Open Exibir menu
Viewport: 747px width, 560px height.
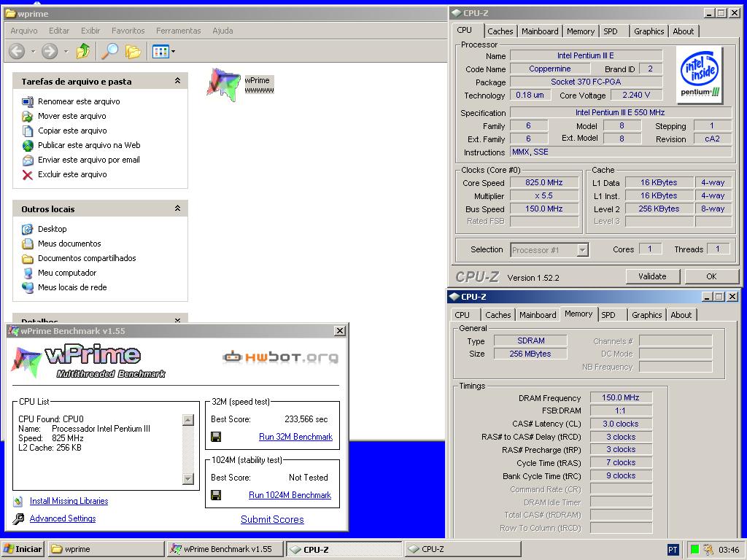point(90,31)
